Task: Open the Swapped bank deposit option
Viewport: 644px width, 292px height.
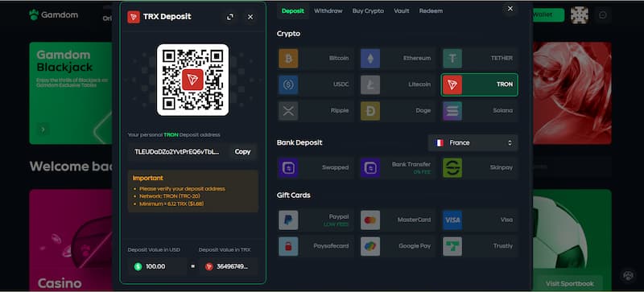Action: click(316, 167)
